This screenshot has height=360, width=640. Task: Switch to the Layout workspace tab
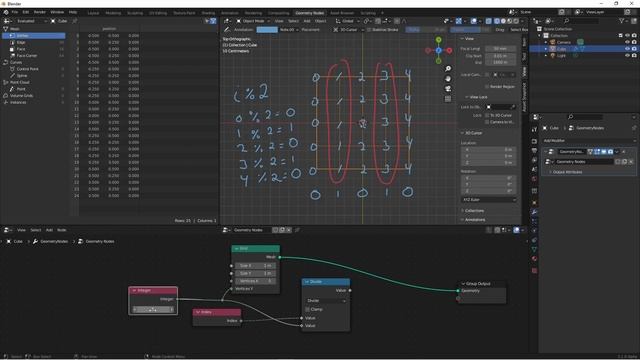tap(93, 13)
